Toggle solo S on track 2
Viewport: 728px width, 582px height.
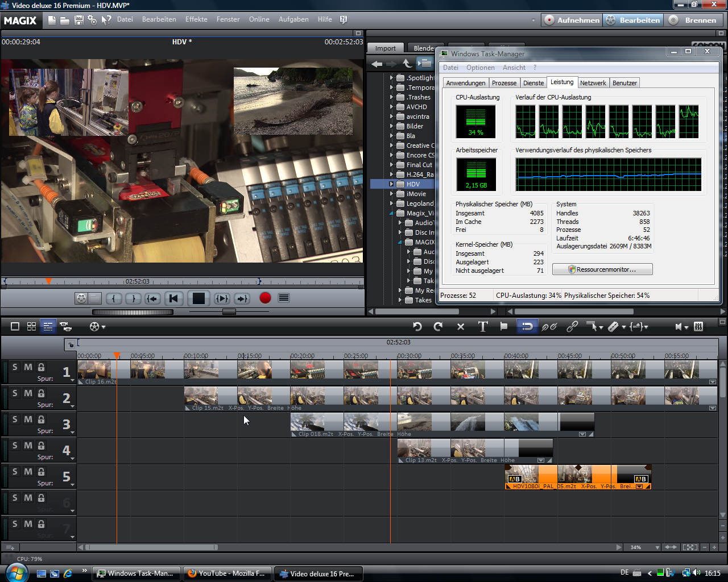[x=15, y=393]
